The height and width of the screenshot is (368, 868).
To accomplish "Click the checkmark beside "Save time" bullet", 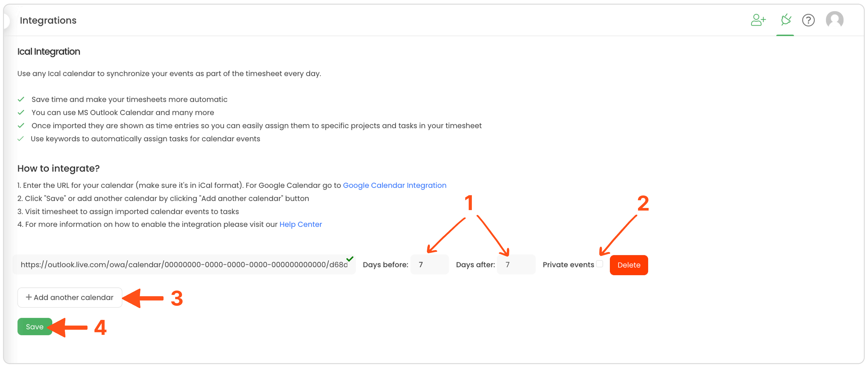I will pyautogui.click(x=21, y=99).
